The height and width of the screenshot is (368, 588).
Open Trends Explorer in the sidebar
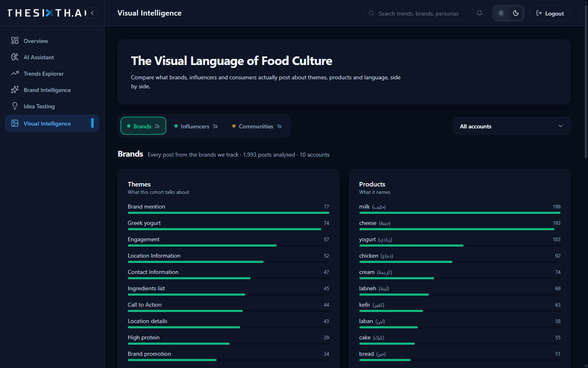tap(52, 73)
